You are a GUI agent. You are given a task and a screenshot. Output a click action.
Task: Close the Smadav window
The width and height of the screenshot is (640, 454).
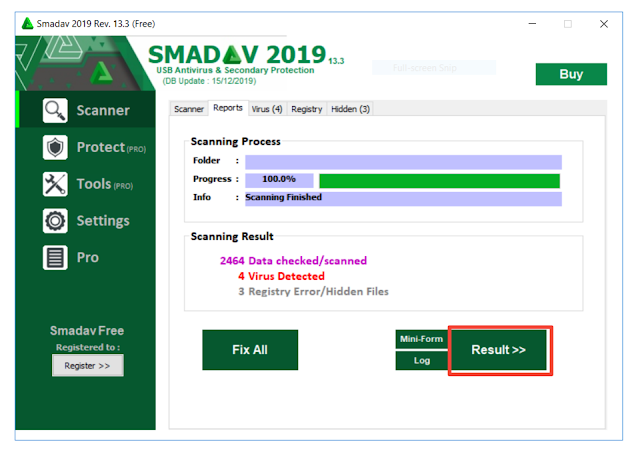click(604, 24)
